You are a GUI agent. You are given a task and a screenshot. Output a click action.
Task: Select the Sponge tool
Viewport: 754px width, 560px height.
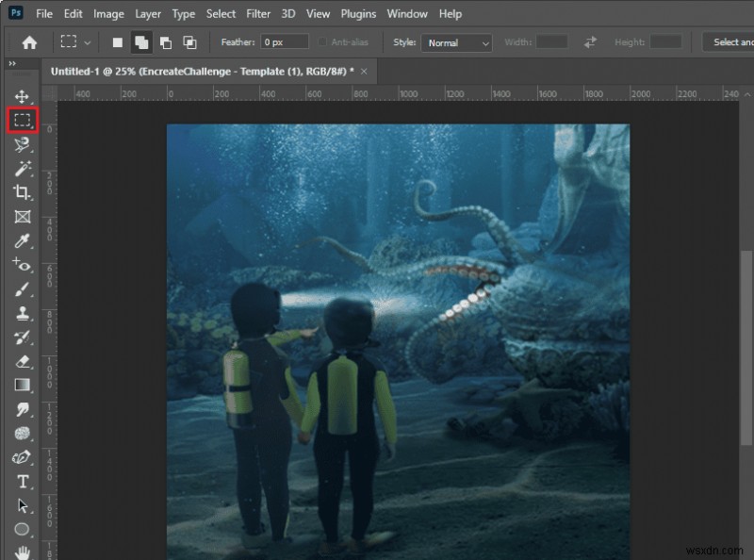coord(22,433)
